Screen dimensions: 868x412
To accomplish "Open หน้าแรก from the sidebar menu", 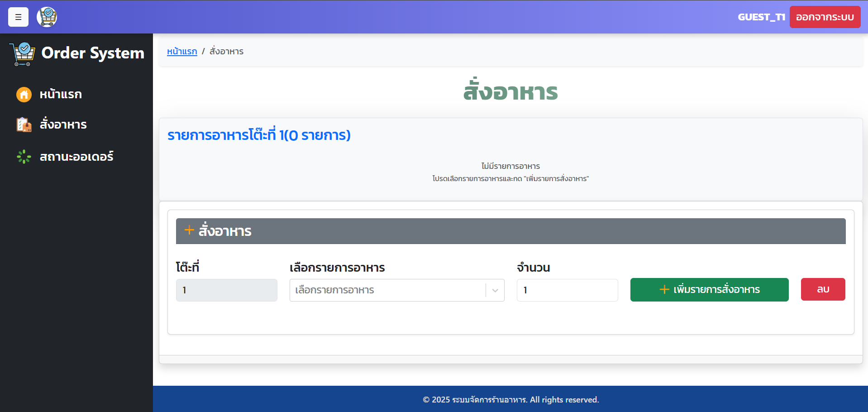I will [61, 95].
